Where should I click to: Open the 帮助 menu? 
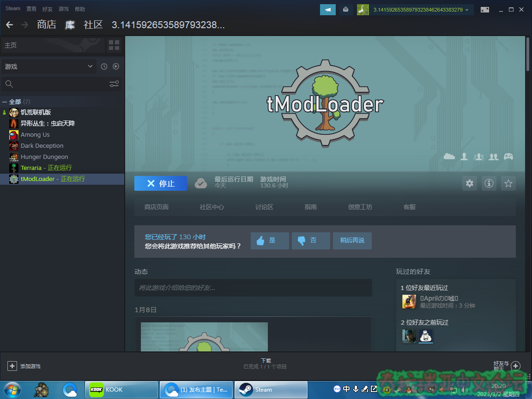click(x=80, y=9)
